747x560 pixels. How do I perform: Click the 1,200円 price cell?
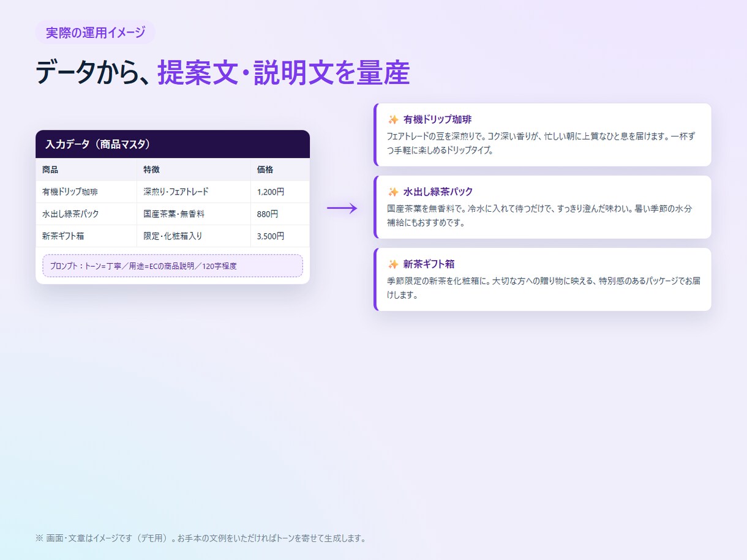[x=280, y=192]
